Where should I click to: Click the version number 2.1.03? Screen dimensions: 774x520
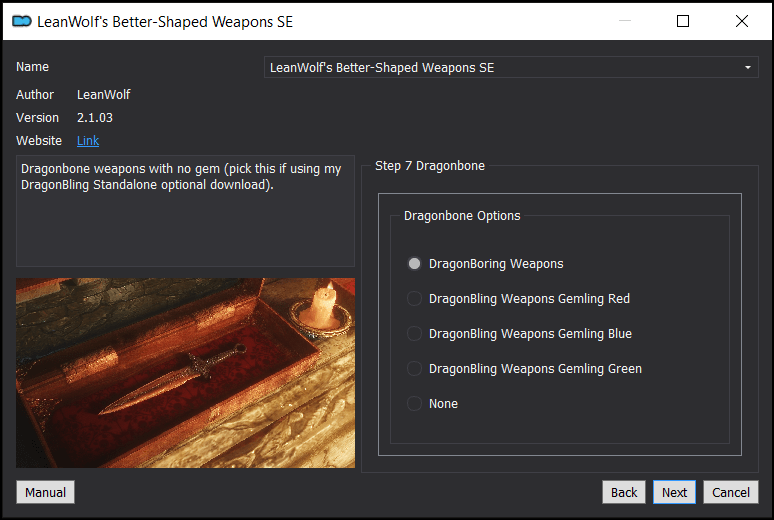tap(95, 118)
